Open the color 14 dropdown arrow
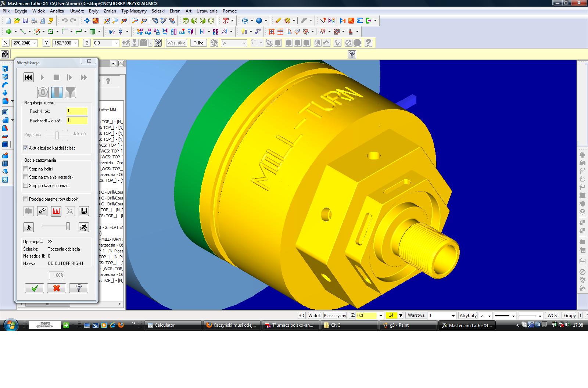 click(x=401, y=316)
